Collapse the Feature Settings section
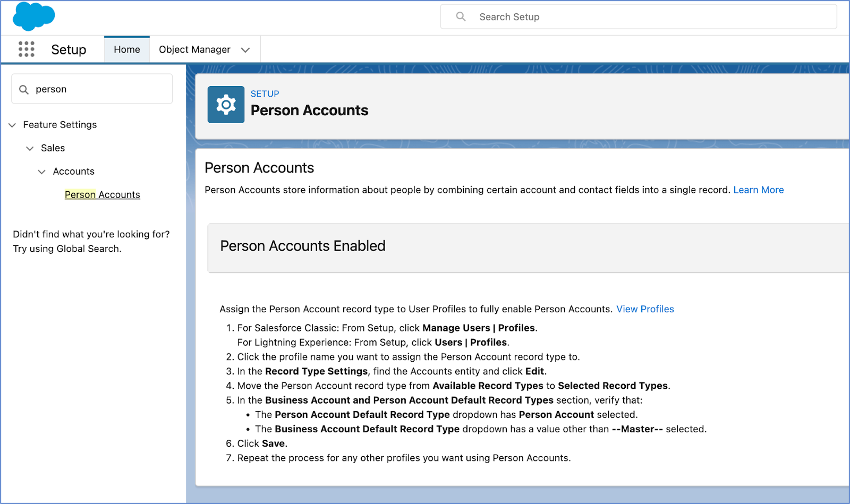Image resolution: width=850 pixels, height=504 pixels. 12,125
